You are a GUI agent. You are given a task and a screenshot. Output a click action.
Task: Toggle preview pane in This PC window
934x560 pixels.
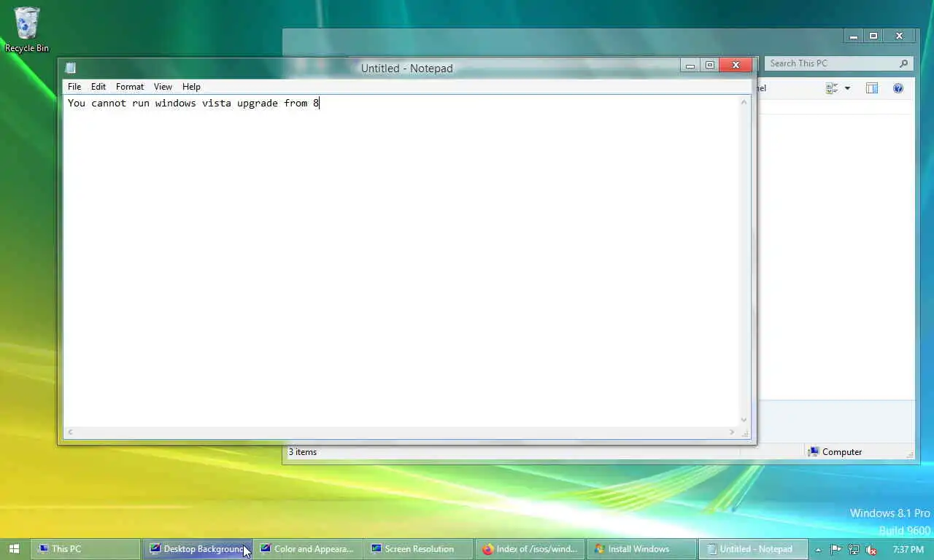coord(871,88)
